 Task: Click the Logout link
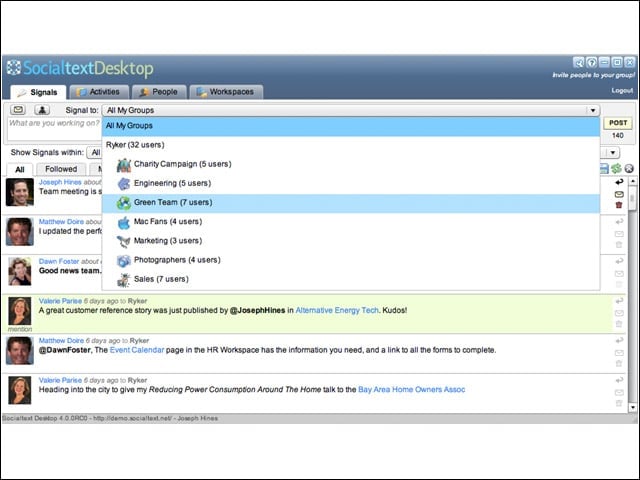(622, 91)
